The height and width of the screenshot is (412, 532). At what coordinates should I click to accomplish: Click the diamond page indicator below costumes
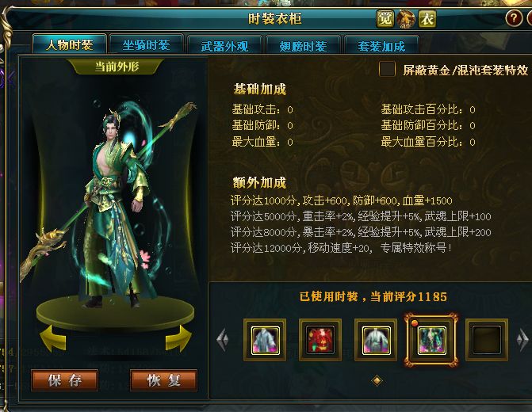tap(377, 380)
